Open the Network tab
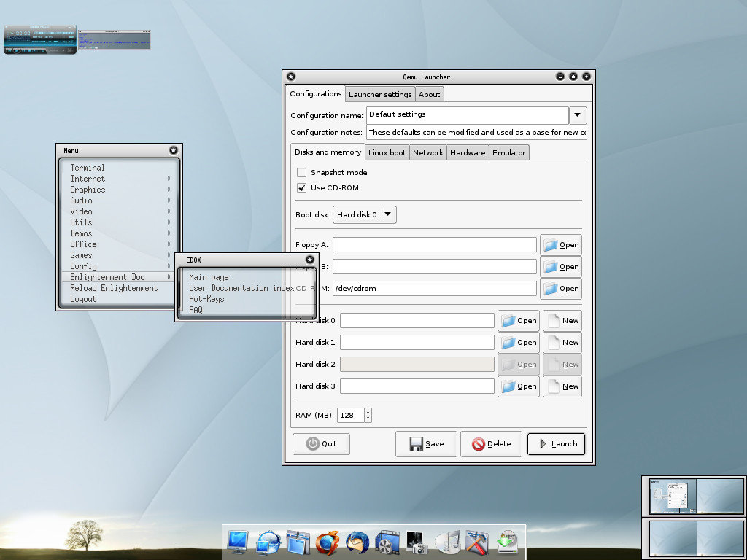 (x=427, y=153)
